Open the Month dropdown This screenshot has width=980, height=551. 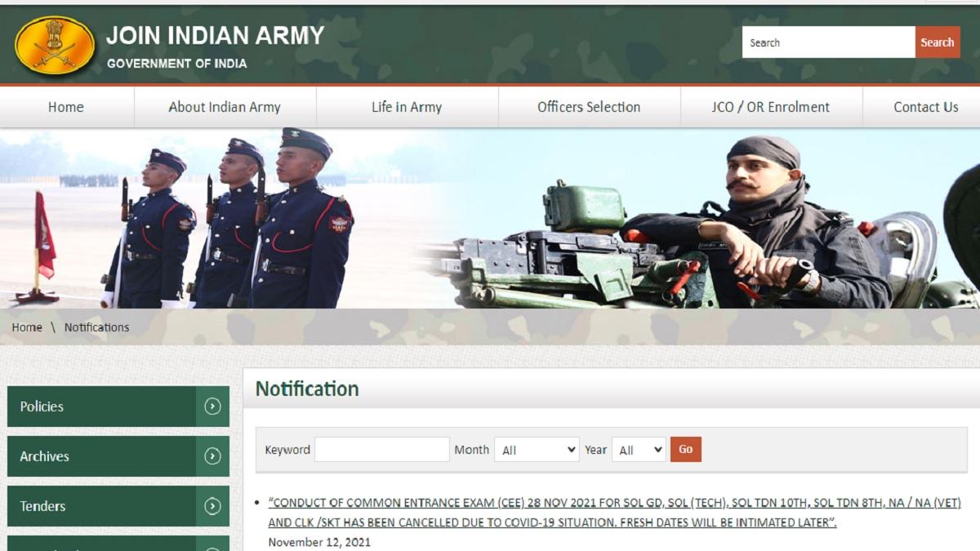[537, 450]
